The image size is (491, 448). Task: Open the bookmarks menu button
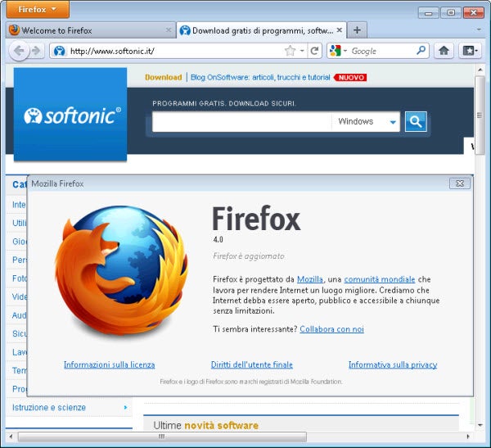point(470,51)
